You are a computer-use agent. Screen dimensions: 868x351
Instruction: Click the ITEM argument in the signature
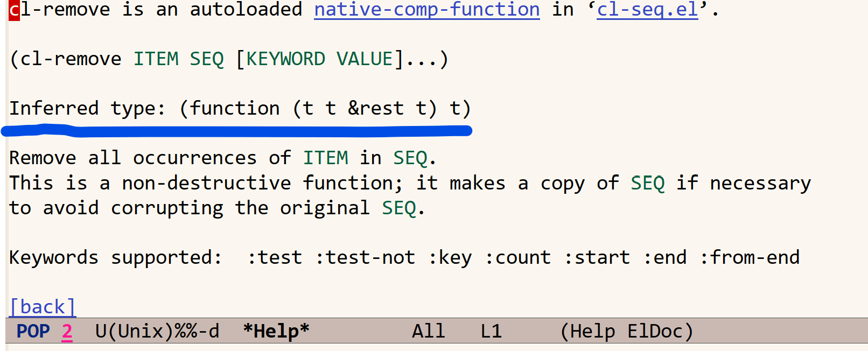pos(156,59)
